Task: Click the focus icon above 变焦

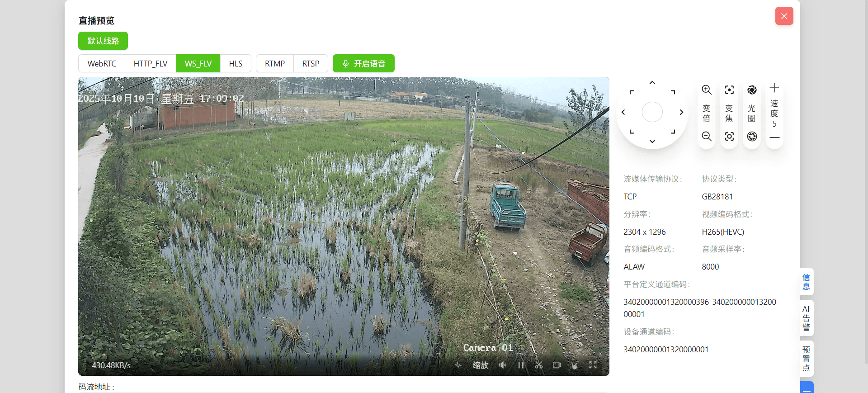Action: tap(729, 90)
